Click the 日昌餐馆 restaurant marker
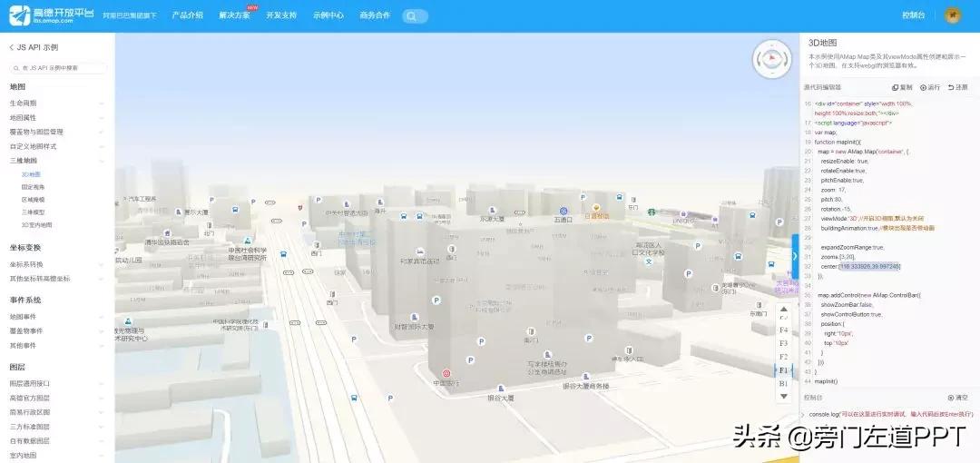 tap(596, 208)
